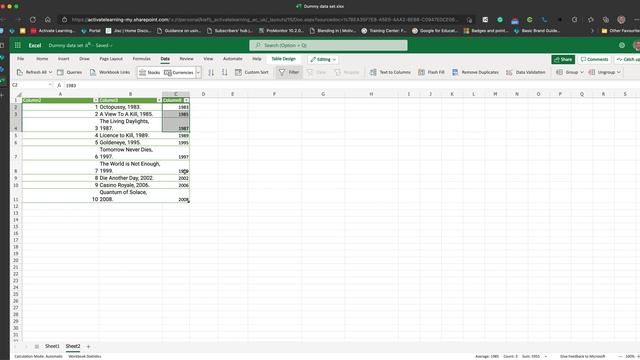Open the all sheets list icon
This screenshot has height=360, width=640.
[x=37, y=347]
